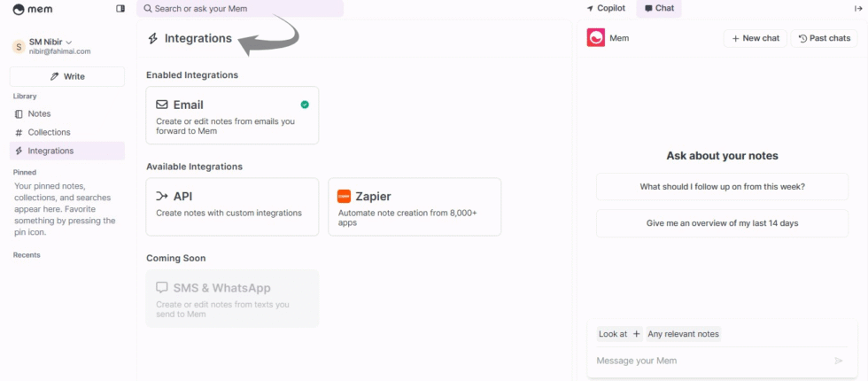This screenshot has height=381, width=868.
Task: Switch to the Copilot tab
Action: pos(606,8)
